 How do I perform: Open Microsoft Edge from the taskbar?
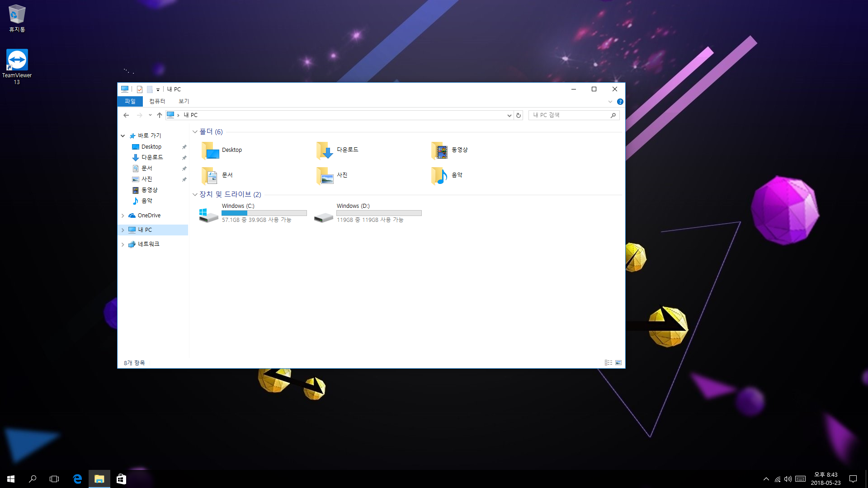(x=77, y=479)
